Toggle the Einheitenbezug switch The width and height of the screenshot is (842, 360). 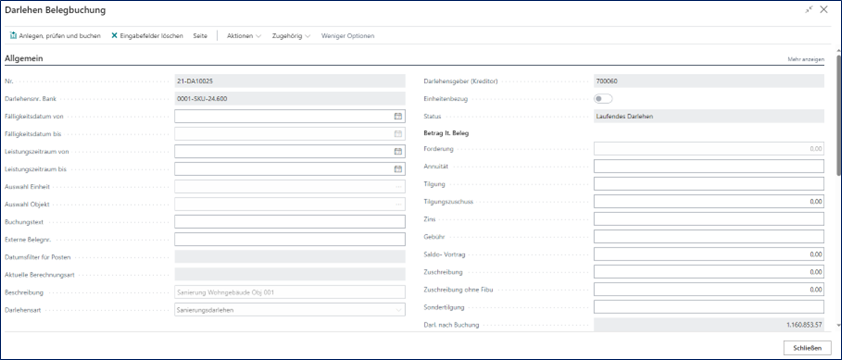tap(603, 99)
